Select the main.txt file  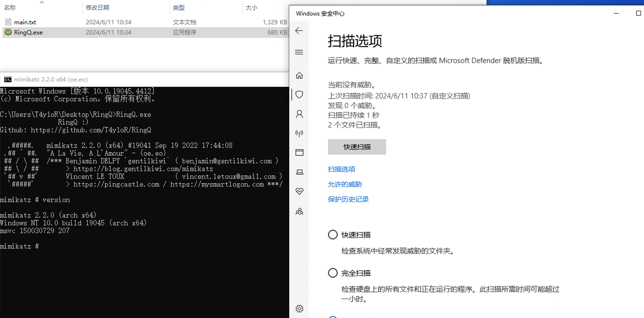click(25, 22)
